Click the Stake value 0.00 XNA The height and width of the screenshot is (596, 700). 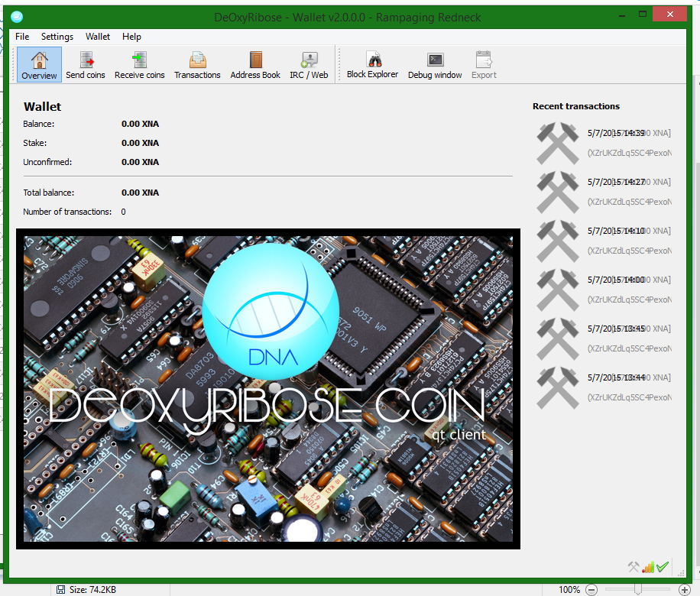tap(140, 143)
